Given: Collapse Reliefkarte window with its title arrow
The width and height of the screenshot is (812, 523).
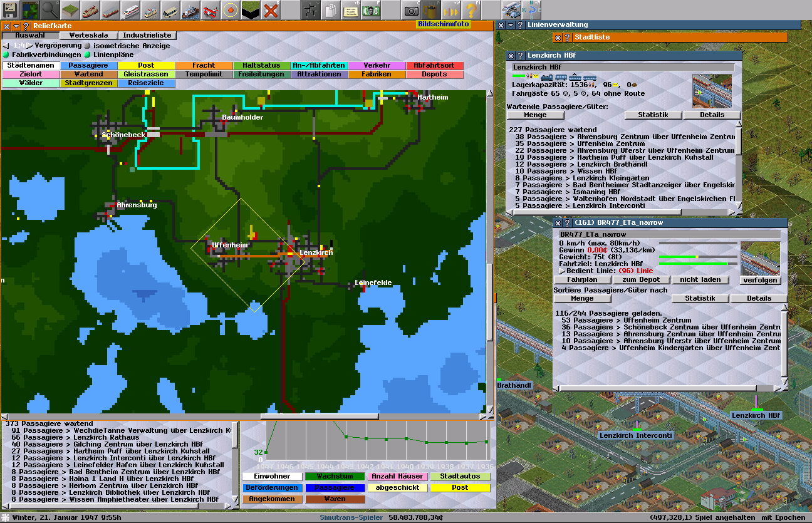Looking at the screenshot, I should (16, 26).
